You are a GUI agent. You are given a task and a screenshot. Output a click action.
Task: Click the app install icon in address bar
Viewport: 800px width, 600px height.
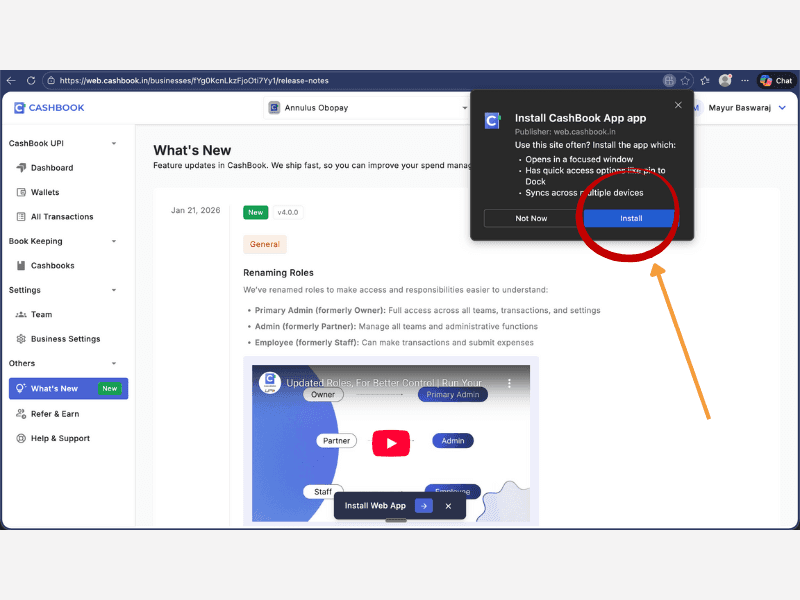coord(669,81)
